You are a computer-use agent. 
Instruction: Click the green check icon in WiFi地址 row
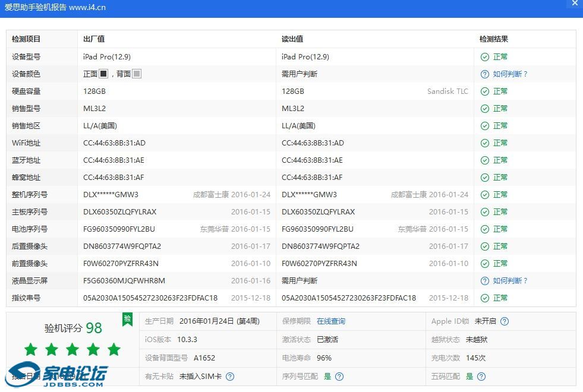coord(485,143)
